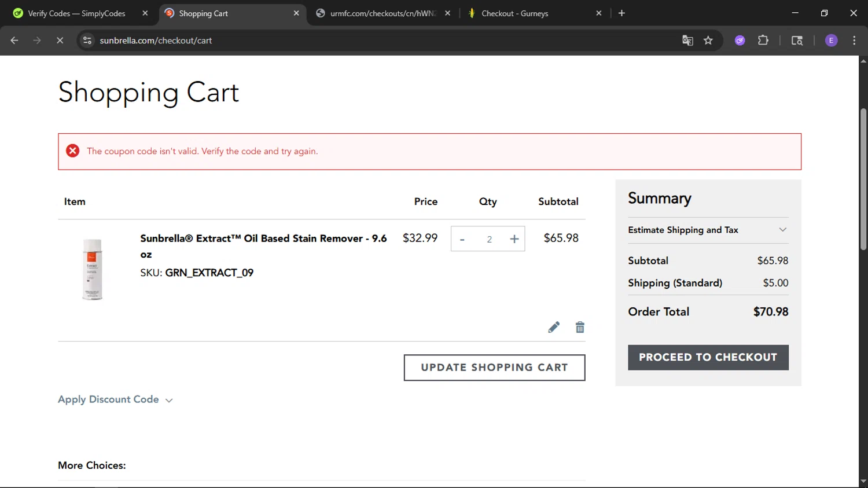Click the red error icon in alert
The width and height of the screenshot is (868, 488).
[x=73, y=151]
